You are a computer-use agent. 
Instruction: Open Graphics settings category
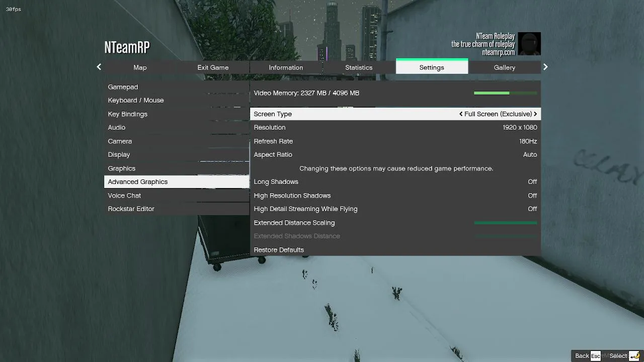pyautogui.click(x=177, y=168)
